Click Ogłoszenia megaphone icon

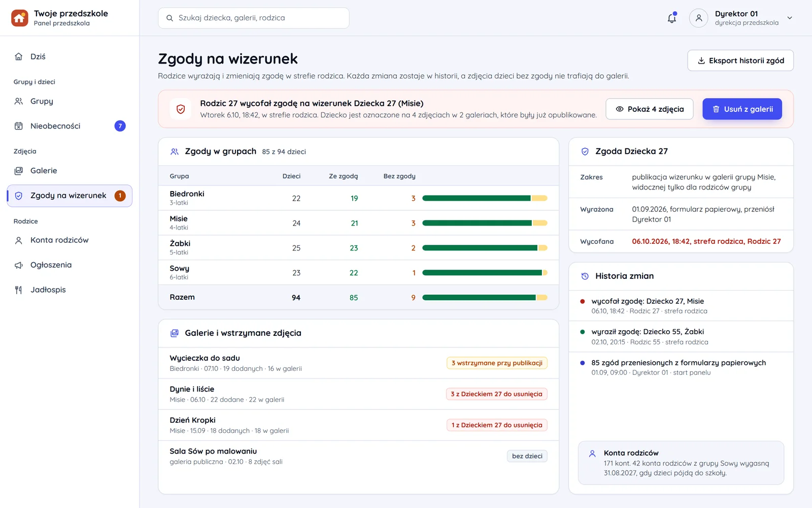pyautogui.click(x=19, y=265)
